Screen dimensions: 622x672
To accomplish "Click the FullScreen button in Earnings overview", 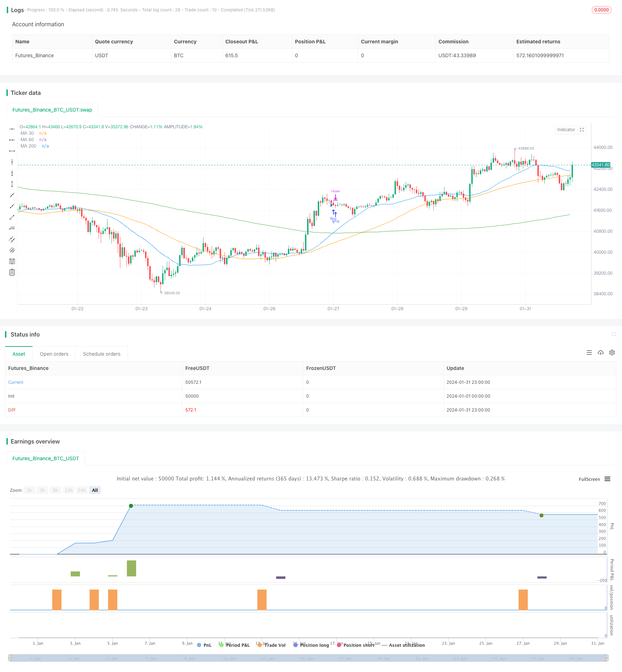I will point(589,479).
